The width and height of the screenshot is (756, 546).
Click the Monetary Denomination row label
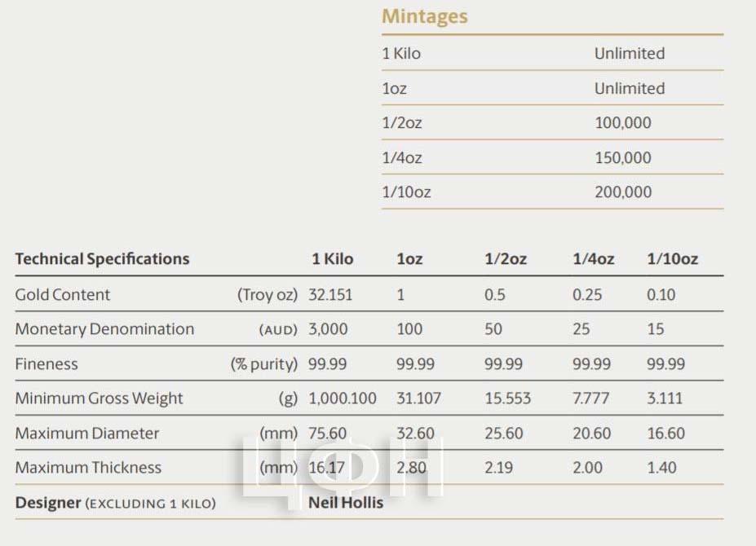coord(104,328)
